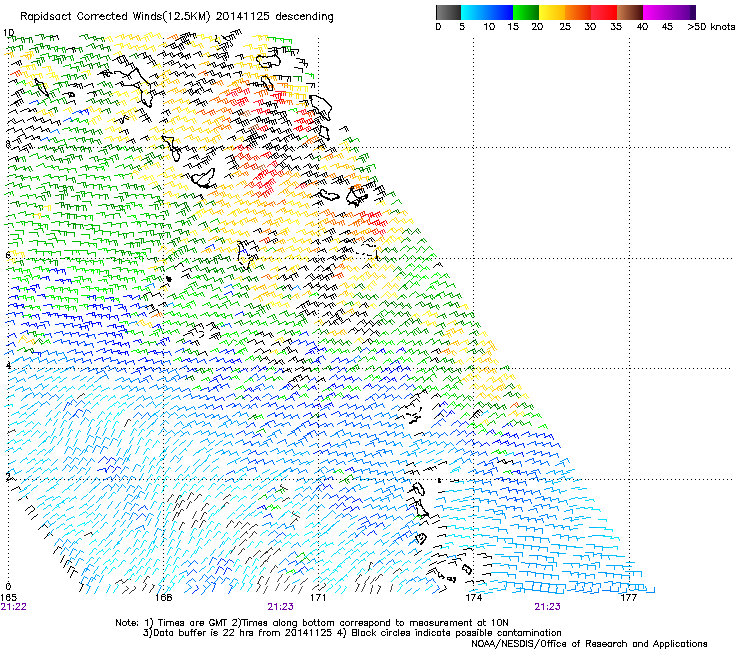Click the '4' latitude axis label
The width and height of the screenshot is (740, 650).
(x=8, y=366)
